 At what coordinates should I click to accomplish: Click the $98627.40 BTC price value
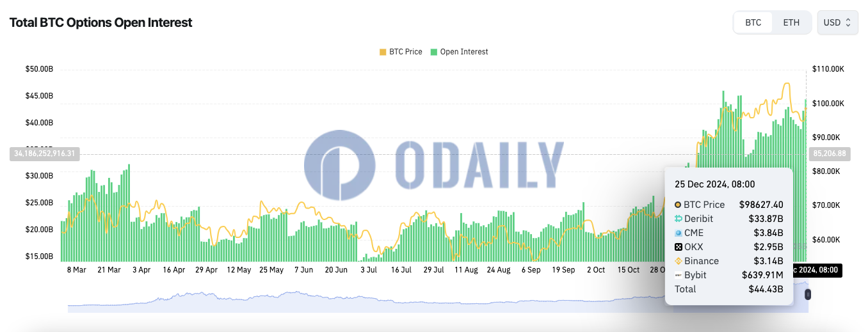761,205
